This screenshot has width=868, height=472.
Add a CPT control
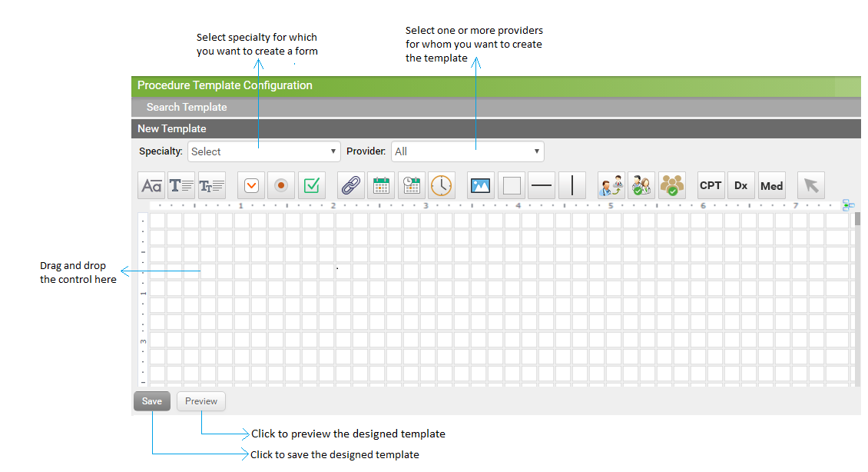point(711,185)
